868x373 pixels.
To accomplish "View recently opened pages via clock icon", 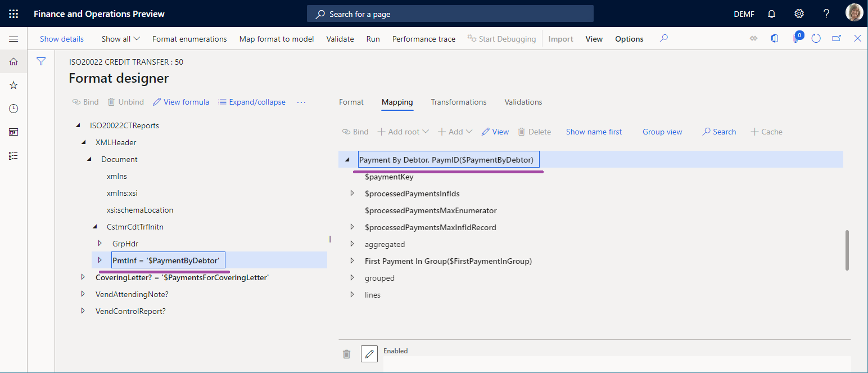I will point(13,108).
